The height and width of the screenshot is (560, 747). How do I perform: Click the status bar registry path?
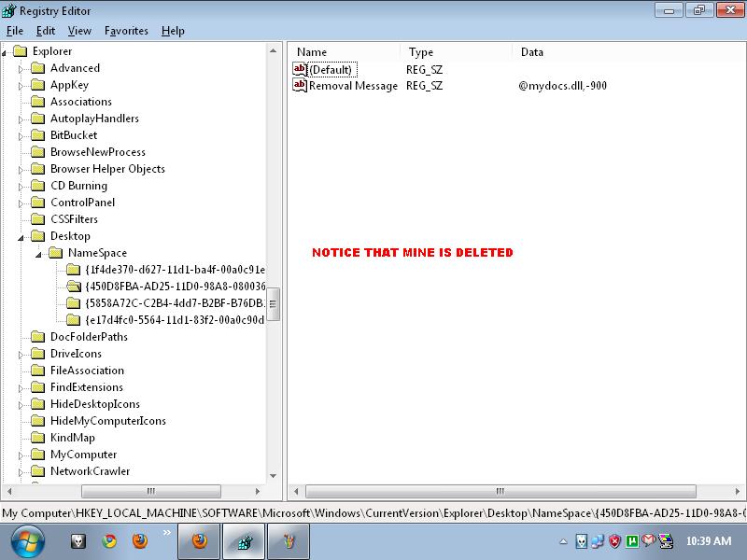point(373,513)
